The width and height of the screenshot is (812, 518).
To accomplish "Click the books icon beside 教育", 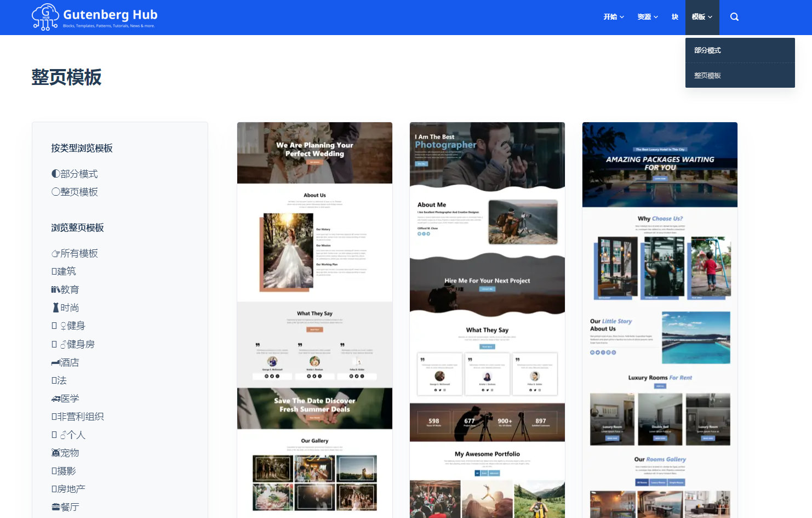I will [x=55, y=289].
